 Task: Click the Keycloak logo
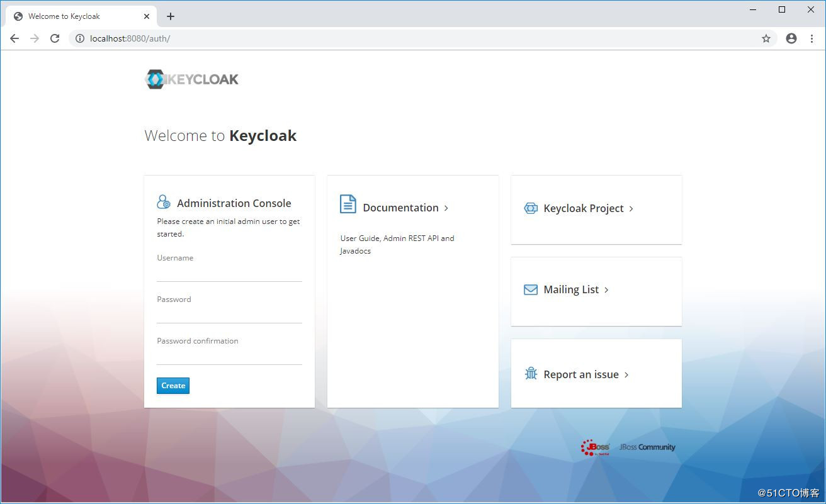(192, 79)
